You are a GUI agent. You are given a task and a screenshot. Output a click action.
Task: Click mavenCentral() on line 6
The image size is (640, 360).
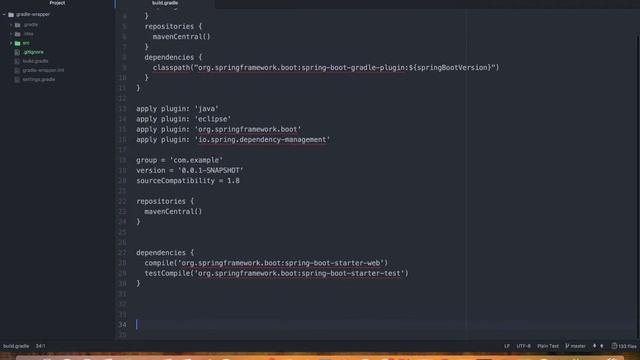tap(181, 37)
